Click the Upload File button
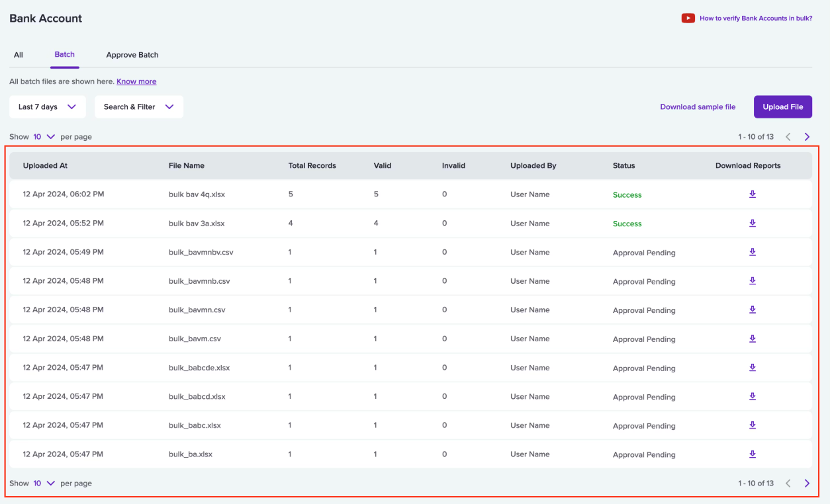The width and height of the screenshot is (830, 504). (x=782, y=106)
